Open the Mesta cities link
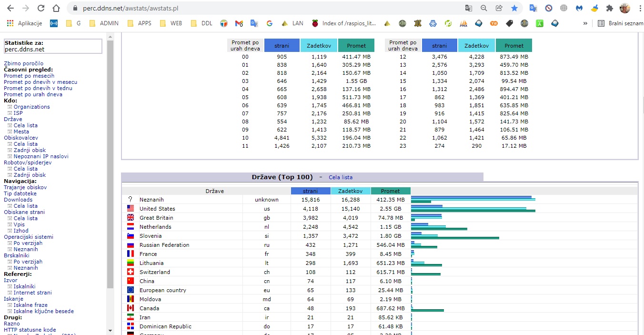Viewport: 644px width, 335px height. 21,132
